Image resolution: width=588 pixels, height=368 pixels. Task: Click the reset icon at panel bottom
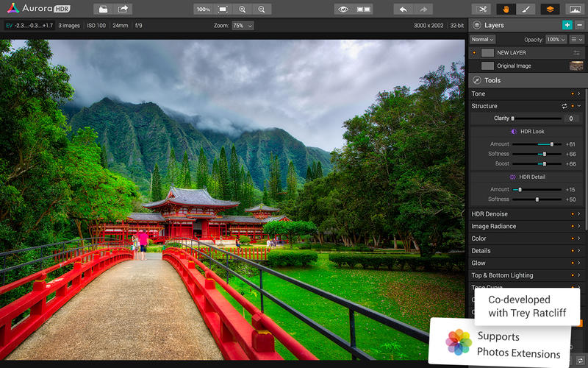pos(581,361)
